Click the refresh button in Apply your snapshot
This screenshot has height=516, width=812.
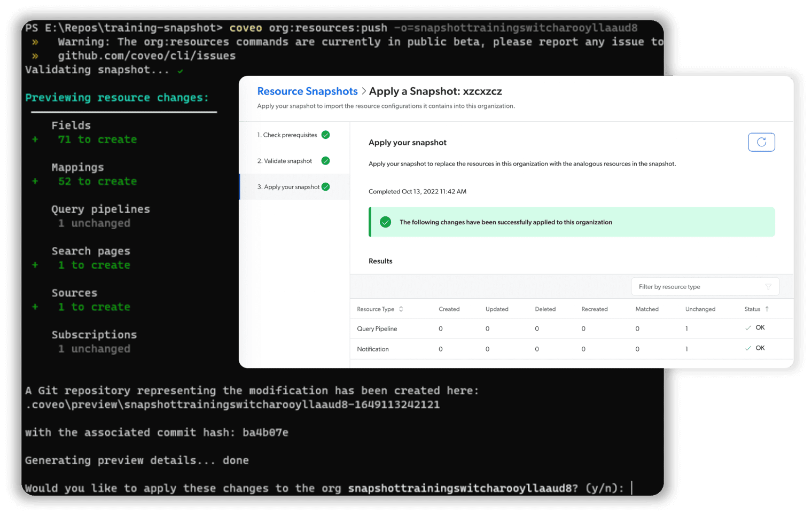[x=761, y=142]
